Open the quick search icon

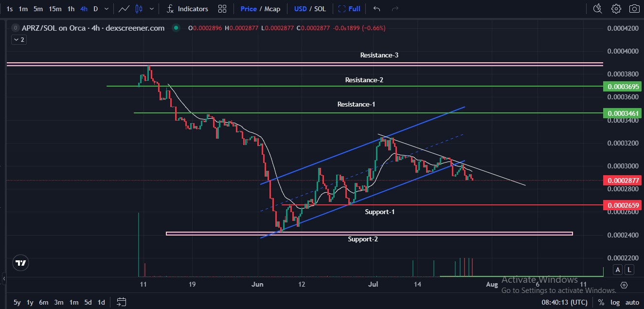point(598,9)
